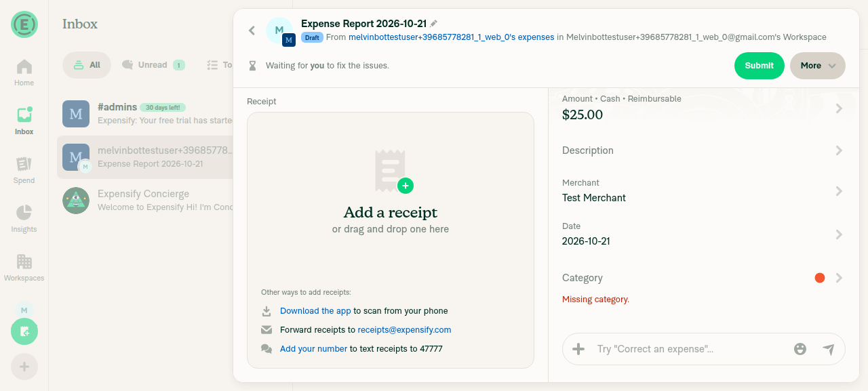This screenshot has height=391, width=868.
Task: Select the All filter tab in Inbox
Action: 87,65
